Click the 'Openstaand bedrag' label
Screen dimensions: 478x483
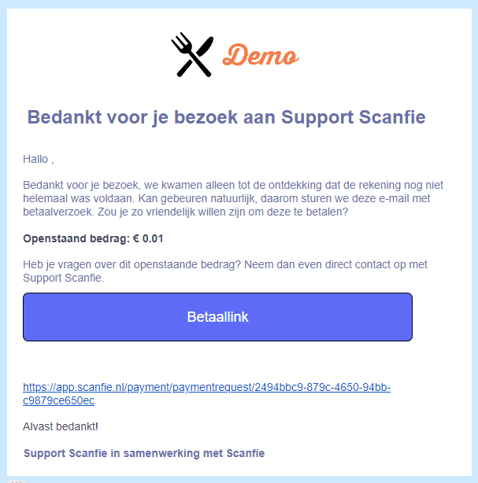[76, 239]
